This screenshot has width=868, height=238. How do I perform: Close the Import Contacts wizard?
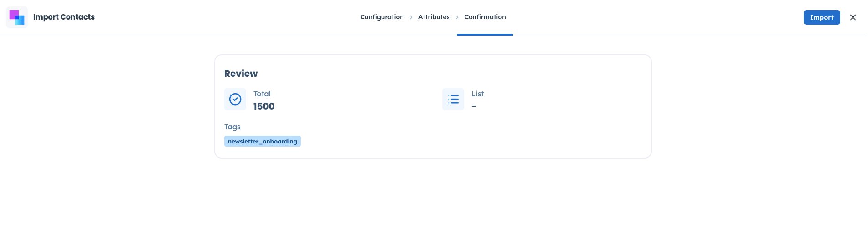[x=852, y=17]
